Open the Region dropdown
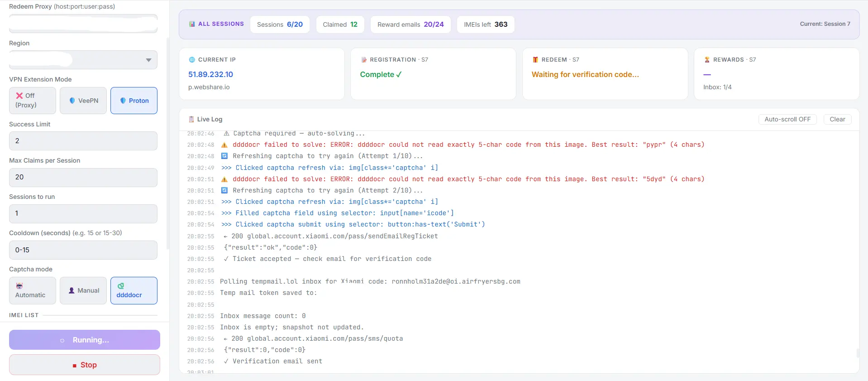 coord(83,60)
